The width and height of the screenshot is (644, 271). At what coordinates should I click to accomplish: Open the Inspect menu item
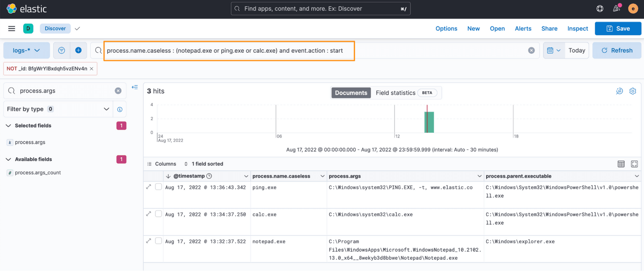(577, 29)
